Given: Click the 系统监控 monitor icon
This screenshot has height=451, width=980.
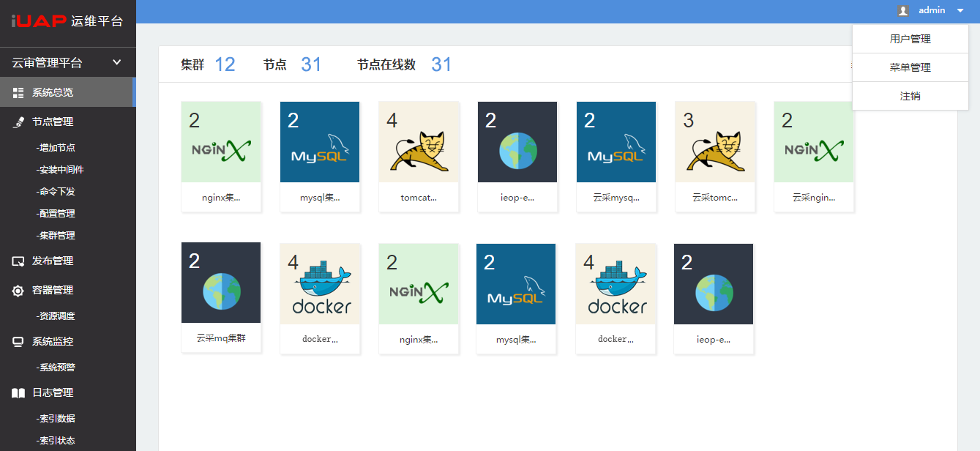Looking at the screenshot, I should point(18,342).
